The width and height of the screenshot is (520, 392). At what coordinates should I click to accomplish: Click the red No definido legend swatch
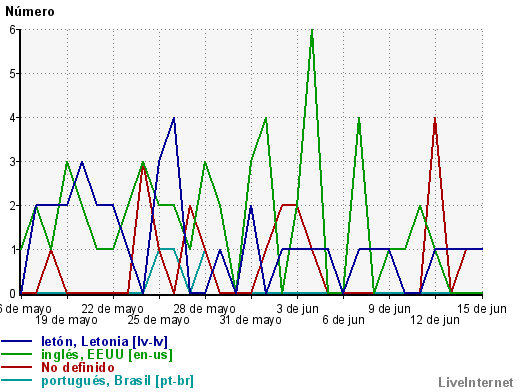17,367
